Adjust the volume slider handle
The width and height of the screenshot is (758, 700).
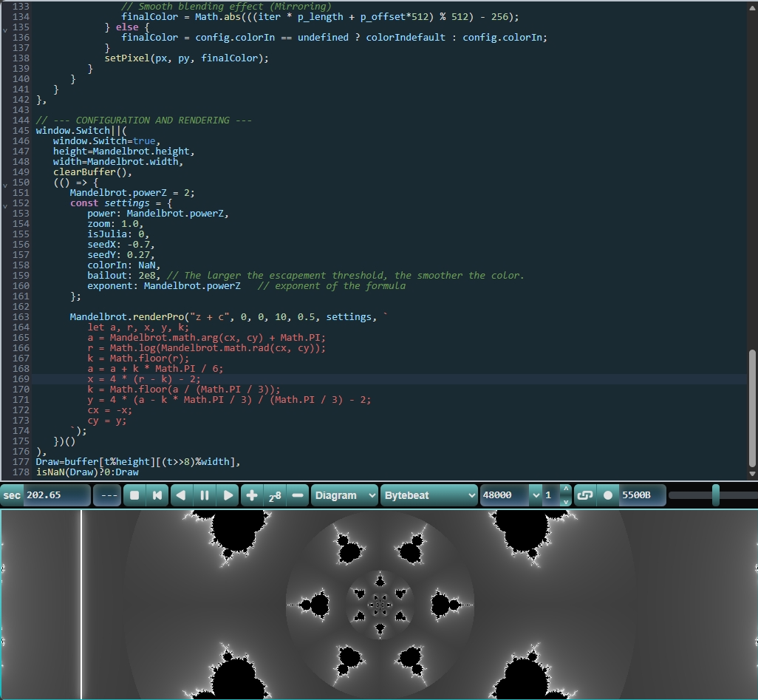click(x=715, y=495)
